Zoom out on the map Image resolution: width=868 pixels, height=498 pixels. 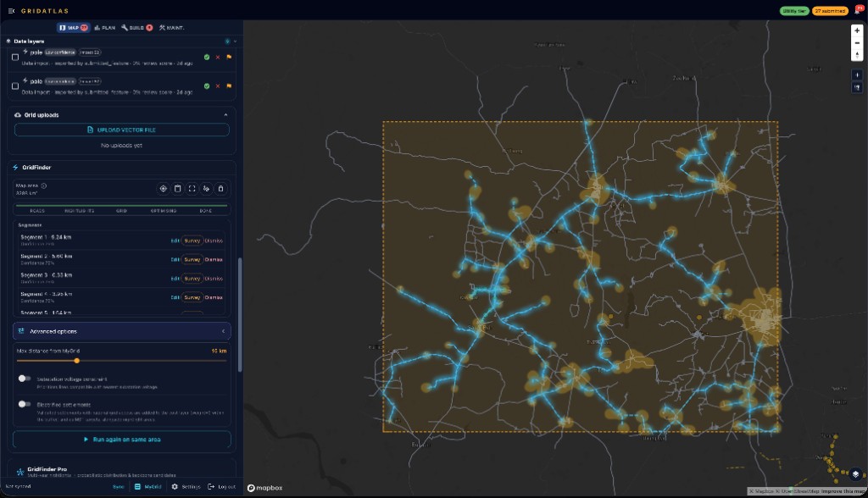pos(857,42)
